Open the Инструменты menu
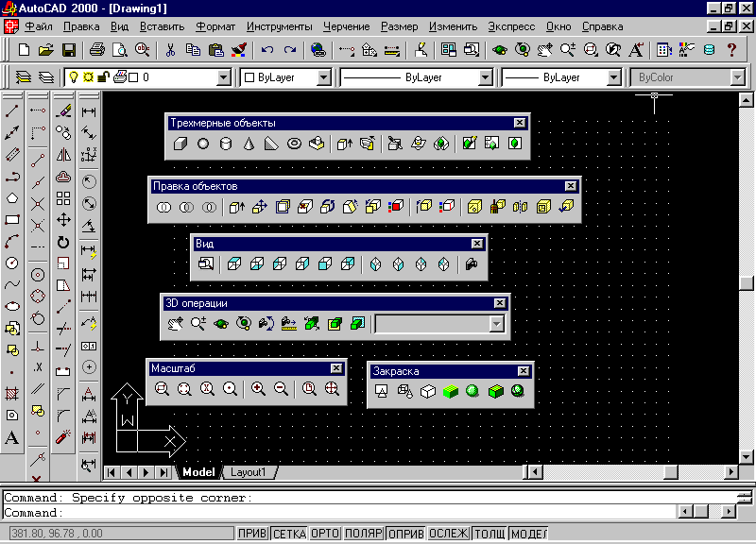This screenshot has width=756, height=544. point(279,26)
